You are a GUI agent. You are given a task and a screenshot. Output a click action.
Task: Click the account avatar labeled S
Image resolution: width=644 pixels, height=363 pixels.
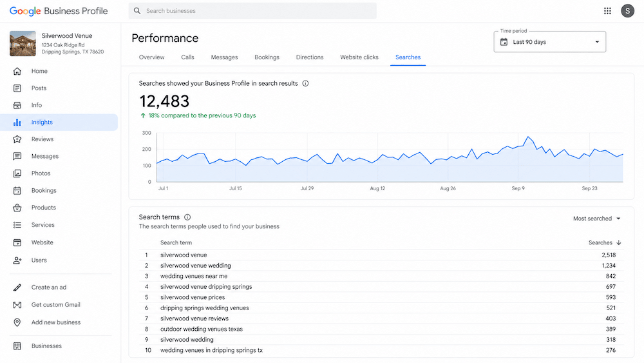tap(627, 11)
